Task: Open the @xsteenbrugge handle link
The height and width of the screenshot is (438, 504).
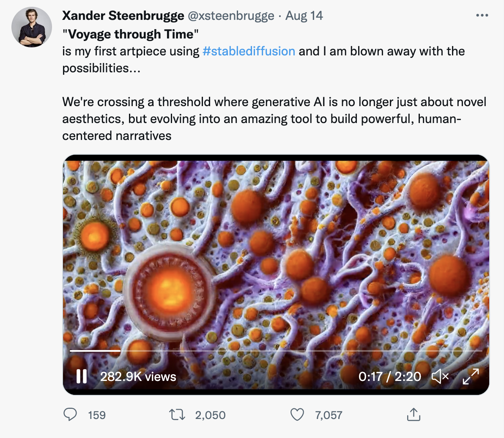Action: pyautogui.click(x=231, y=16)
